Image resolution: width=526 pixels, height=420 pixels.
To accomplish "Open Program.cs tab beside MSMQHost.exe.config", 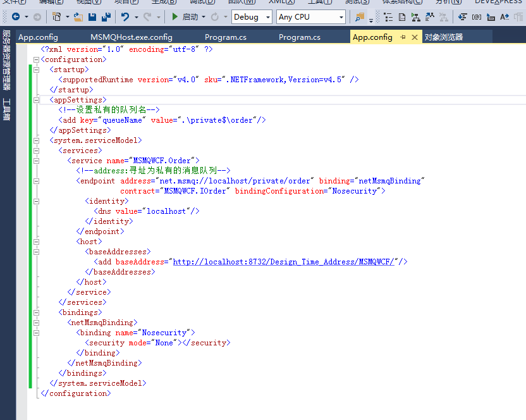I will pyautogui.click(x=226, y=37).
